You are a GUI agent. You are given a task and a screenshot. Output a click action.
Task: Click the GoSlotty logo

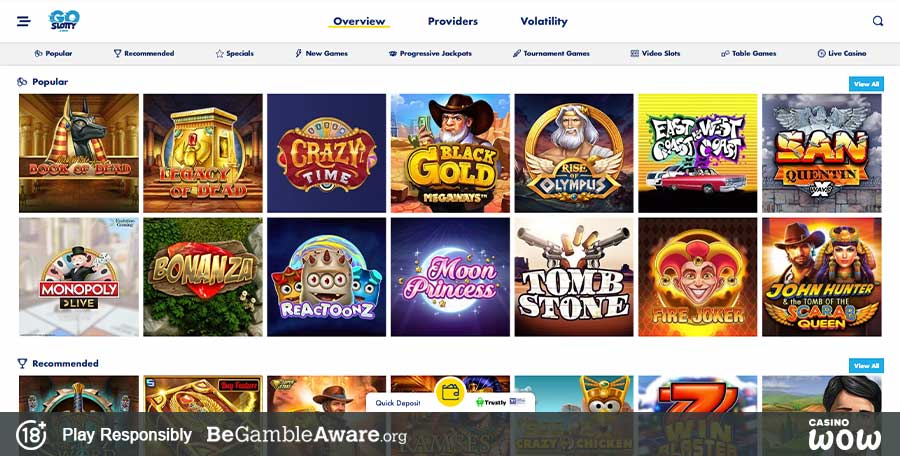(64, 21)
